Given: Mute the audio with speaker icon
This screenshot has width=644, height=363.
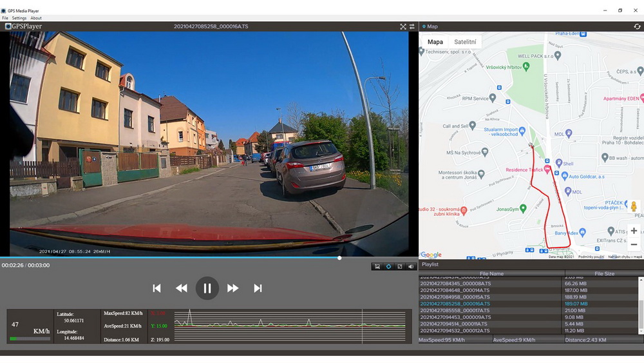Looking at the screenshot, I should tap(411, 267).
